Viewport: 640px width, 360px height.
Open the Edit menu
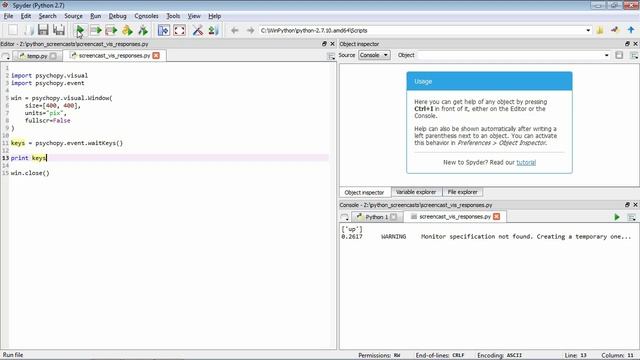(26, 16)
